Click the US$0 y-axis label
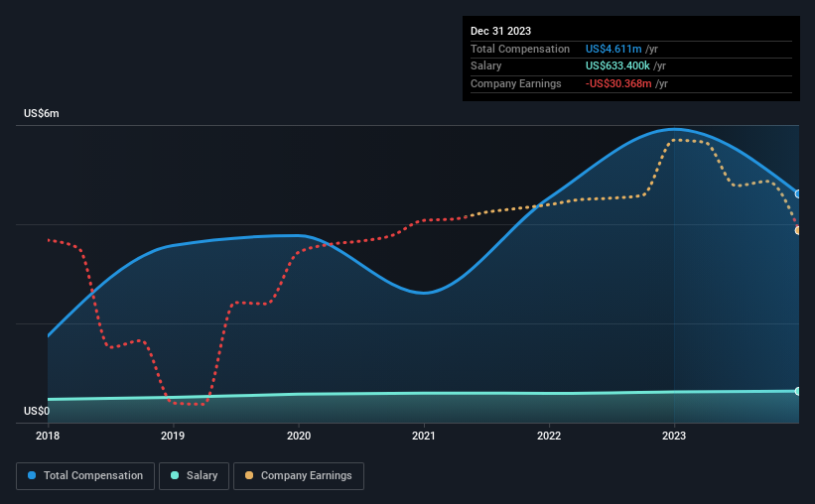Screen dimensions: 815x504 37,411
